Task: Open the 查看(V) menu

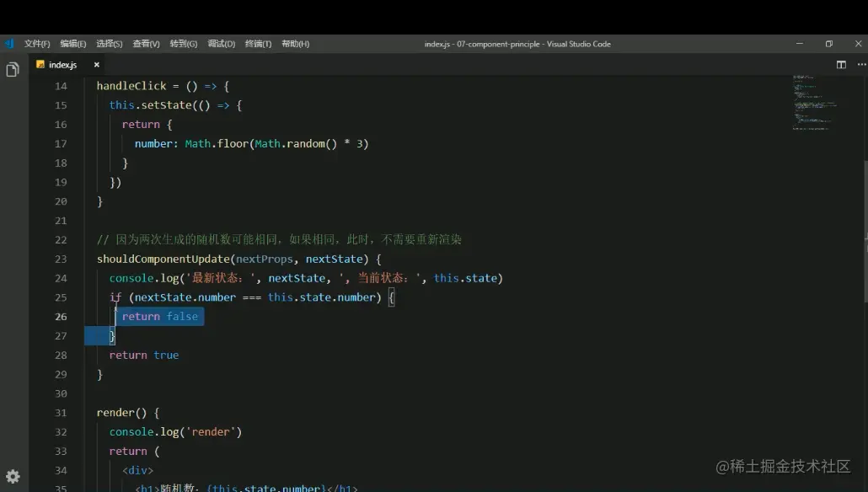Action: coord(146,44)
